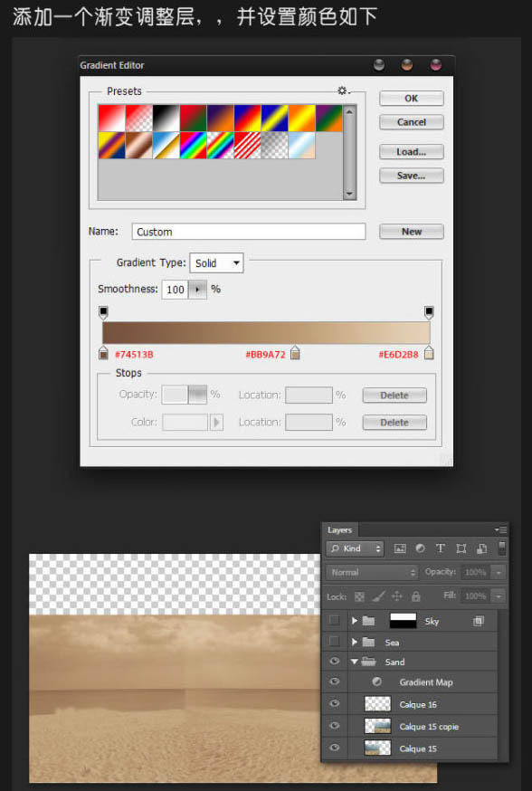Image resolution: width=532 pixels, height=791 pixels.
Task: Open the layer Opacity dropdown arrow
Action: click(499, 572)
